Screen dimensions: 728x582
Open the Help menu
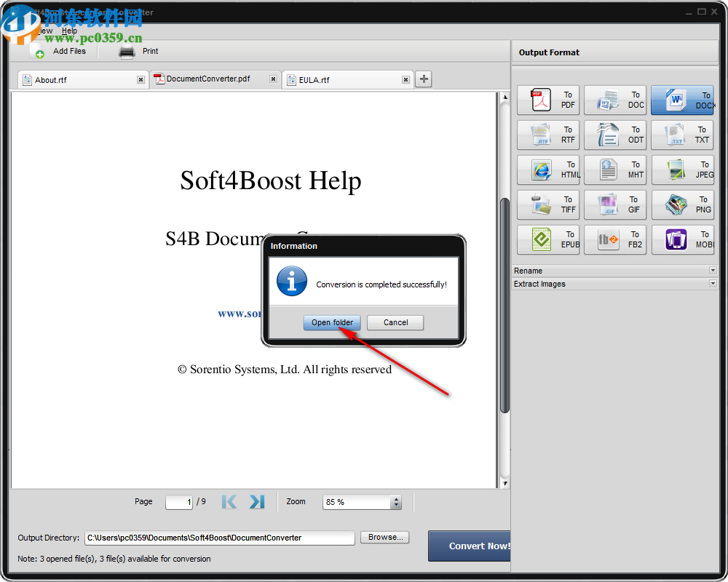pyautogui.click(x=69, y=31)
